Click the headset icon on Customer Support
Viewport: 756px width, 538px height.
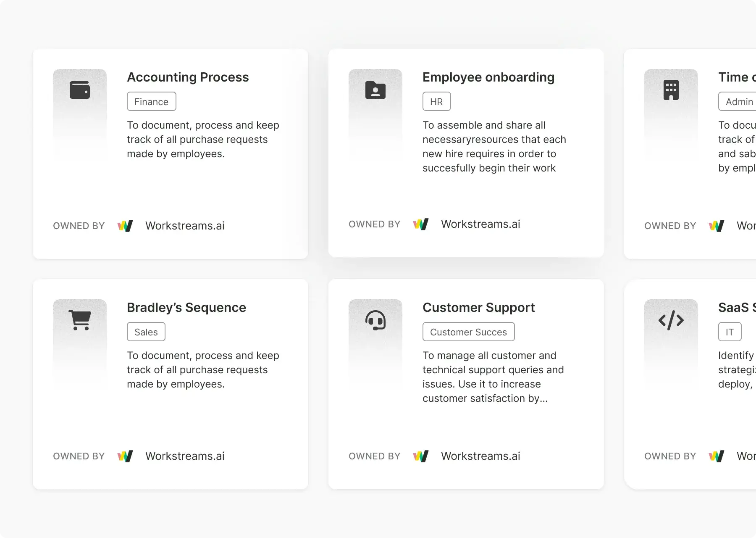(x=375, y=320)
